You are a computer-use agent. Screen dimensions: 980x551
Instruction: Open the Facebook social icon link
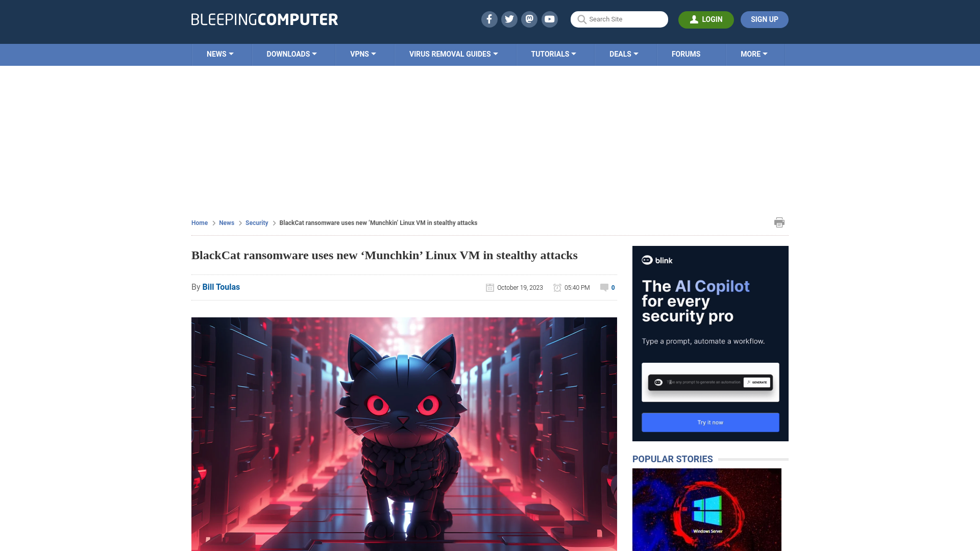click(489, 19)
